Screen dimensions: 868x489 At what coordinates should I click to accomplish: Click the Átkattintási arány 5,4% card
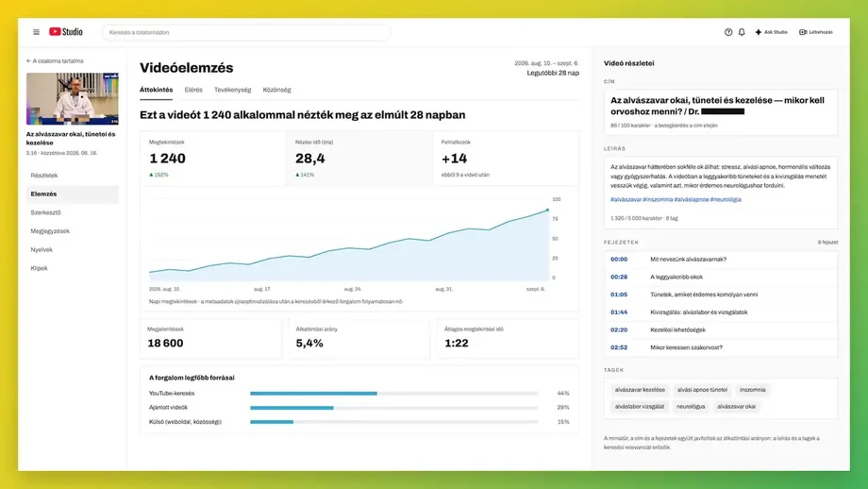pos(359,338)
